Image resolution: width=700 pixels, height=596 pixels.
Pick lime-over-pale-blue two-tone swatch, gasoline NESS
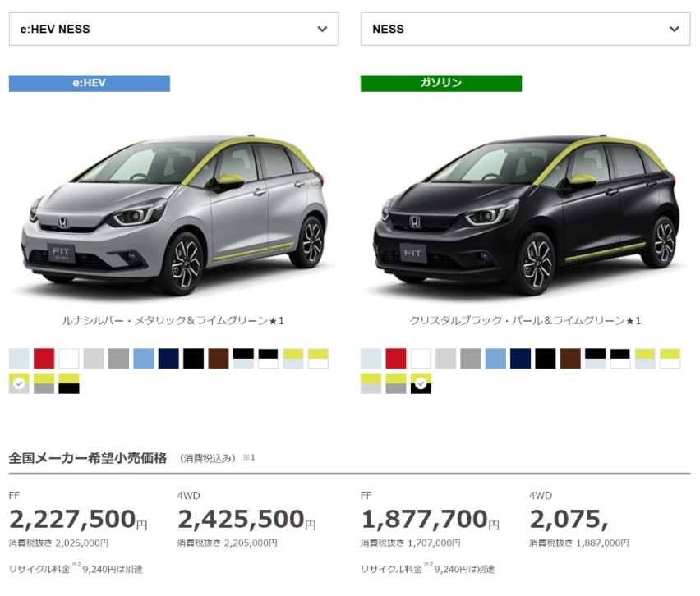click(645, 359)
